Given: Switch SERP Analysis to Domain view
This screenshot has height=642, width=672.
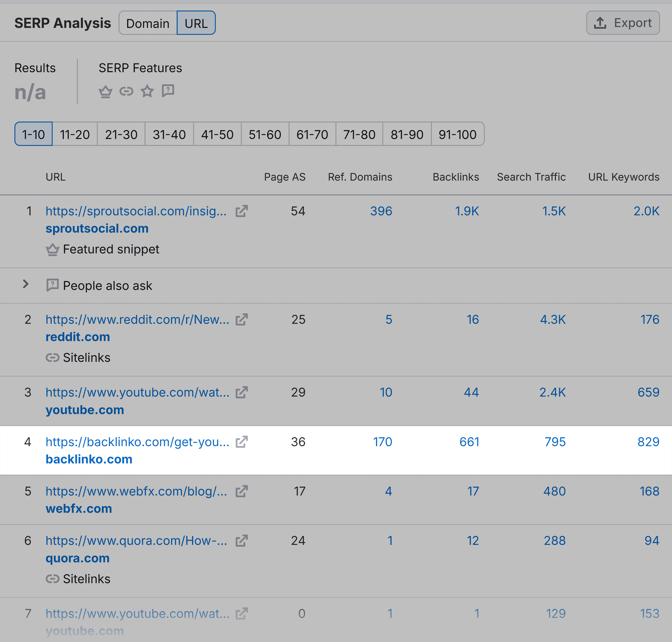Looking at the screenshot, I should (x=148, y=23).
